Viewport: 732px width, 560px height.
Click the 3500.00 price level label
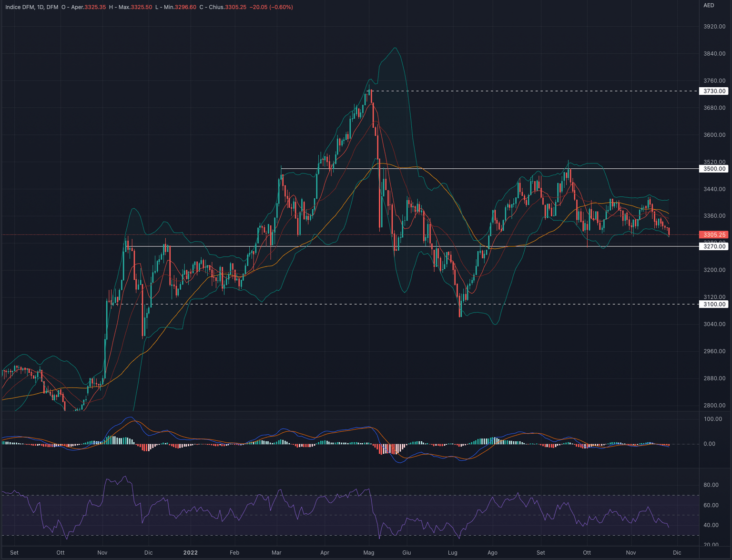coord(714,169)
